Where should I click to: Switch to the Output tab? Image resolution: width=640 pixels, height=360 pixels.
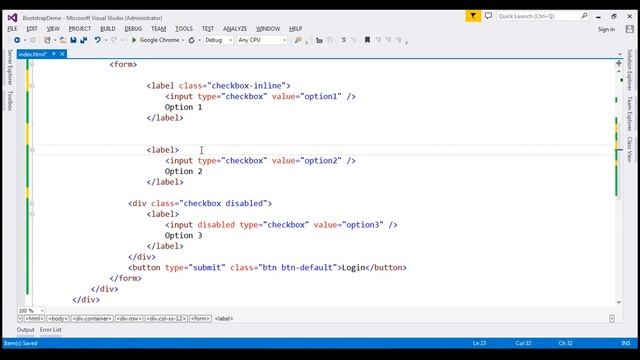coord(25,329)
